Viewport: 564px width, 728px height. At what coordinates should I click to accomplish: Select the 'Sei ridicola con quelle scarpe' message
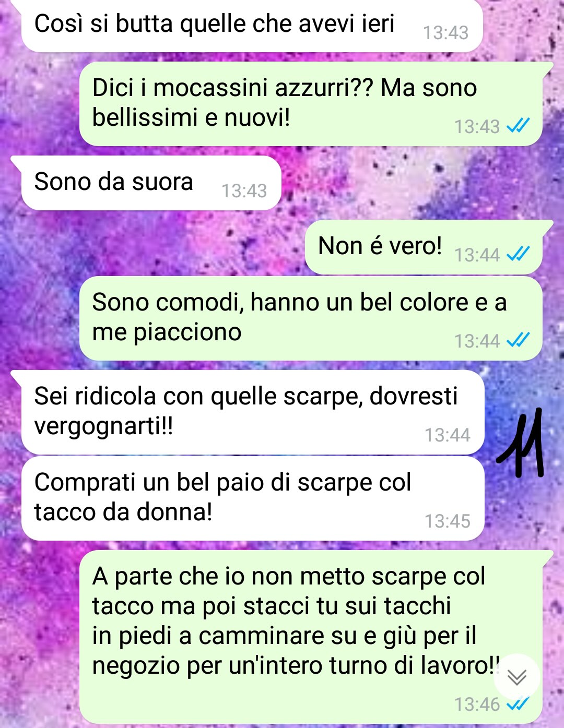click(253, 412)
